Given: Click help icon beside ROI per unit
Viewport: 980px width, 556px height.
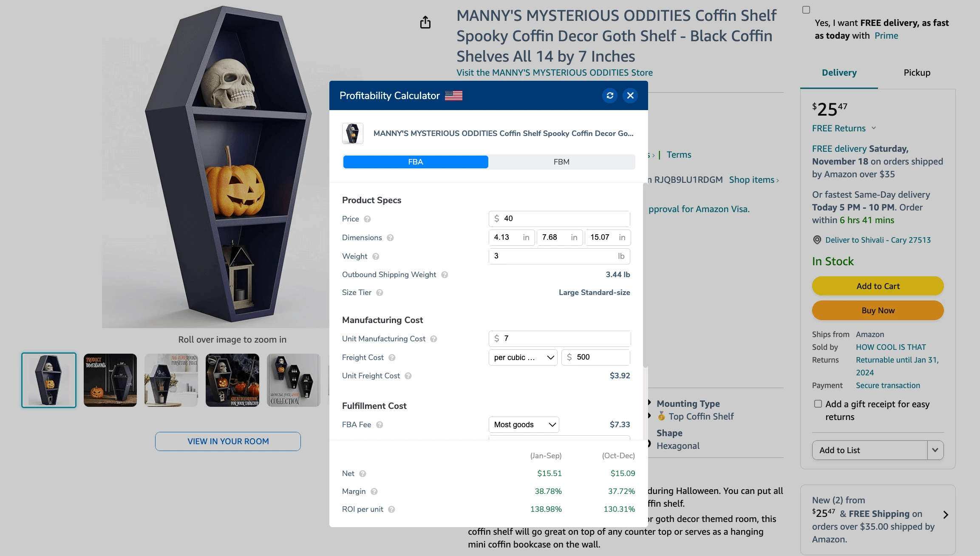Looking at the screenshot, I should tap(391, 509).
